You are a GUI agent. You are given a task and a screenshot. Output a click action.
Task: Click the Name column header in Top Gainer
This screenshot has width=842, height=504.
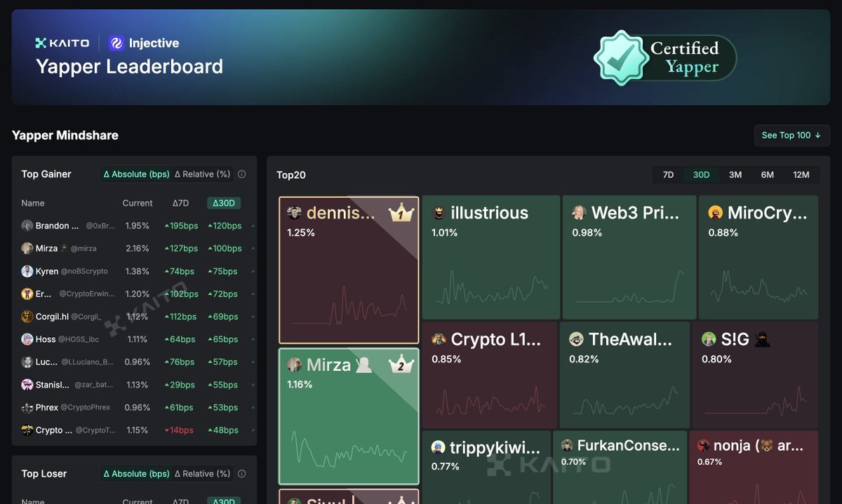click(33, 203)
